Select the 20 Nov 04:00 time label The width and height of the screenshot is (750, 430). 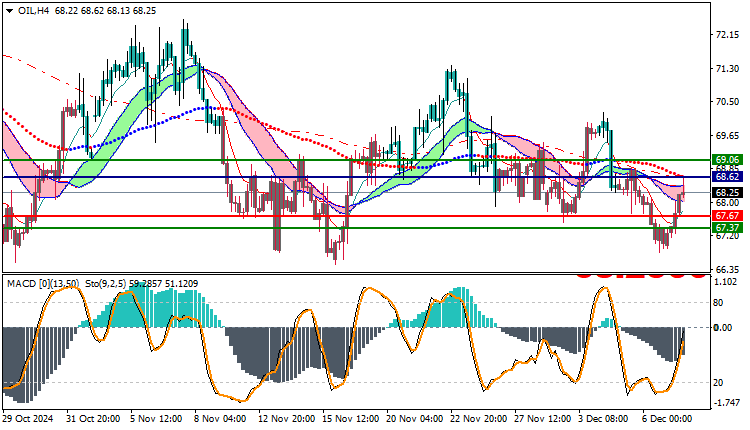pos(415,419)
